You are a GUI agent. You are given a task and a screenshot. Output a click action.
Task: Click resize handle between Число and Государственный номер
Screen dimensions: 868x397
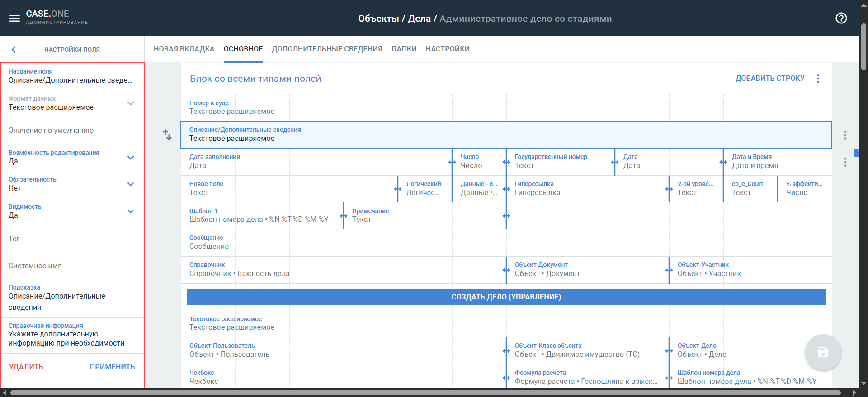pos(506,162)
